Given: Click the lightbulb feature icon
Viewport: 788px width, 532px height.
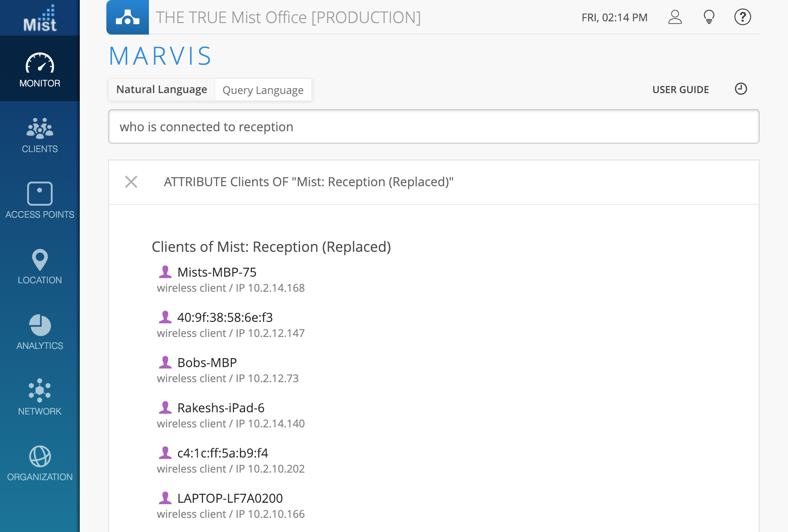Looking at the screenshot, I should click(x=709, y=17).
